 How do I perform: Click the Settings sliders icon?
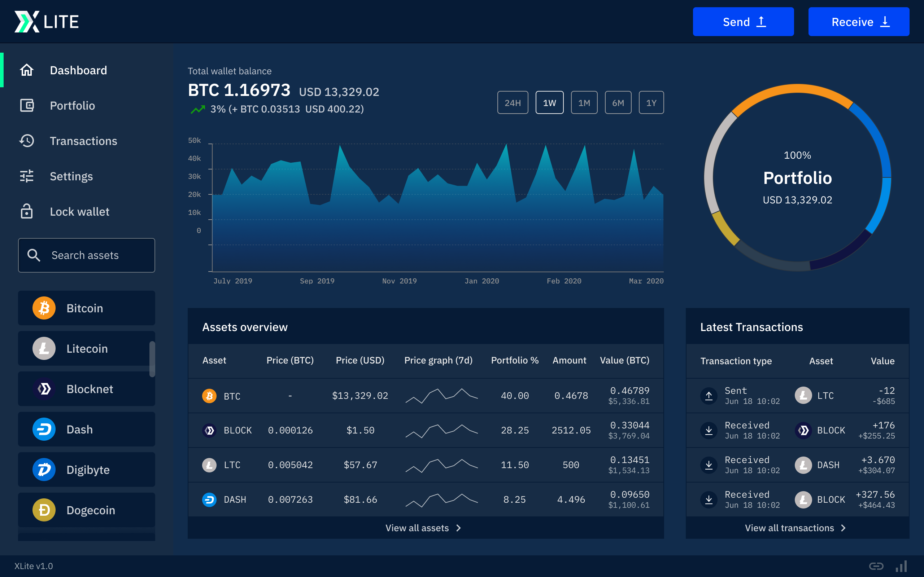27,176
